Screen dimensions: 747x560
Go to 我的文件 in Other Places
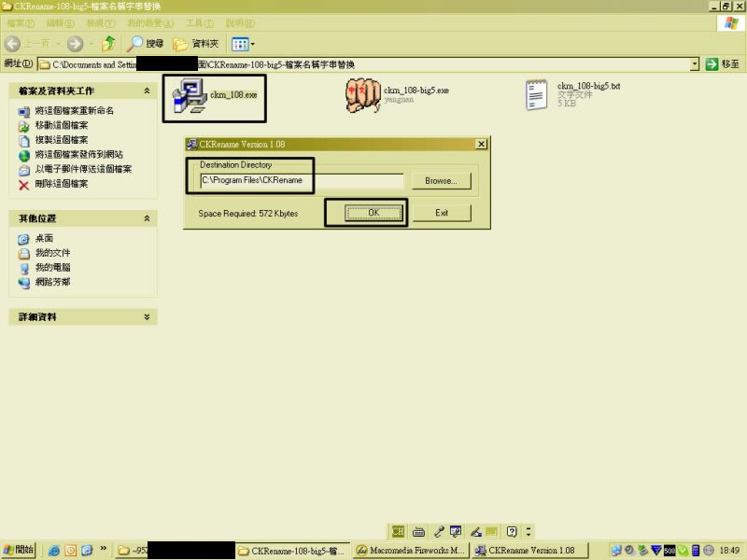click(x=52, y=253)
